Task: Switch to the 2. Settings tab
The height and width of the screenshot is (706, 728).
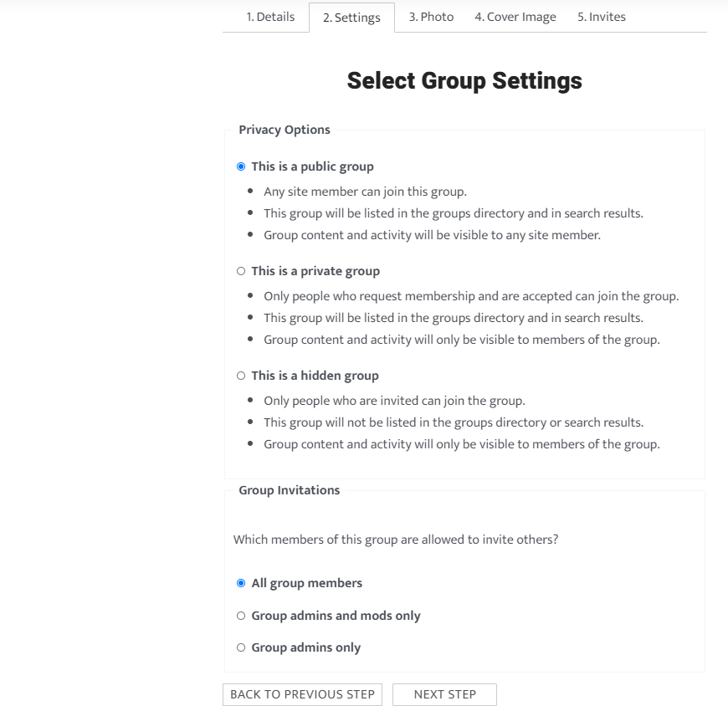Action: (351, 18)
